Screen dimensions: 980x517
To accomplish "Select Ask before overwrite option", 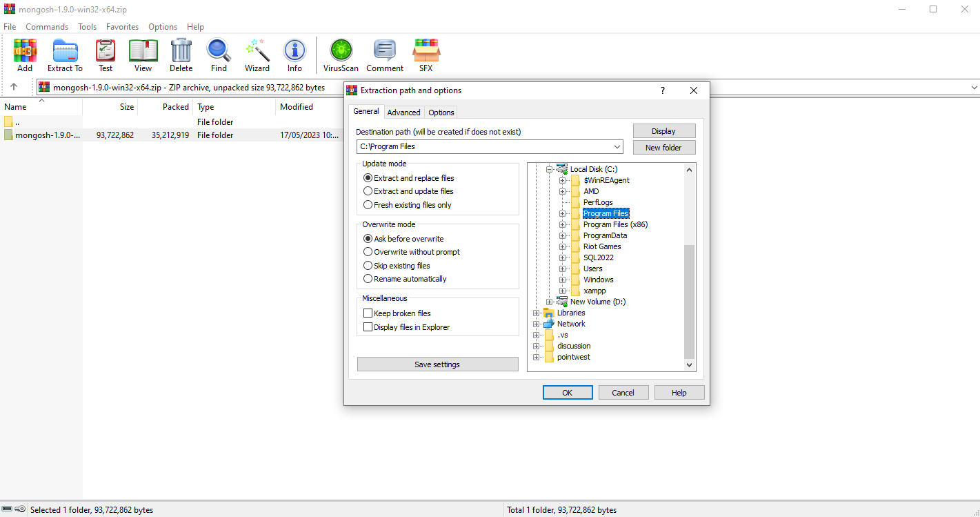I will coord(368,239).
